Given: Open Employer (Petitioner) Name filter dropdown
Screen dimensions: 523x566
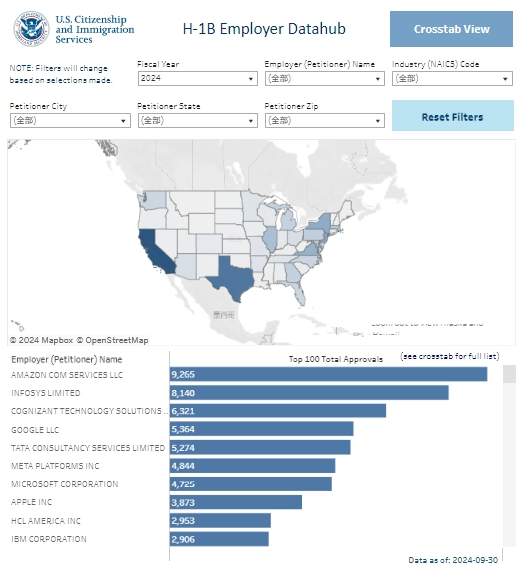Looking at the screenshot, I should click(324, 78).
